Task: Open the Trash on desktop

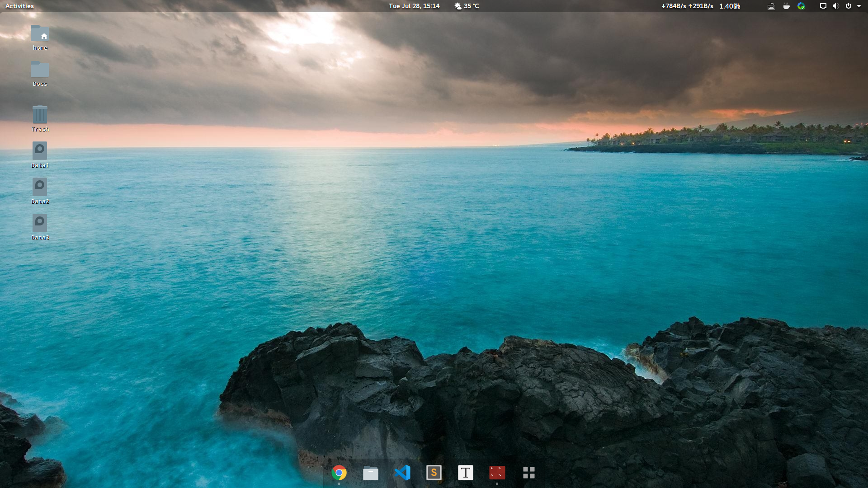Action: (40, 115)
